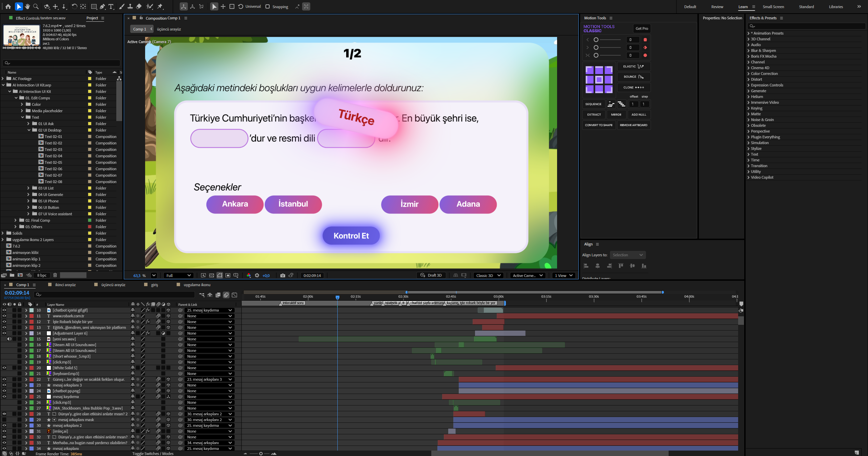This screenshot has height=456, width=868.
Task: Expand the 03 UI List folder
Action: tap(28, 188)
